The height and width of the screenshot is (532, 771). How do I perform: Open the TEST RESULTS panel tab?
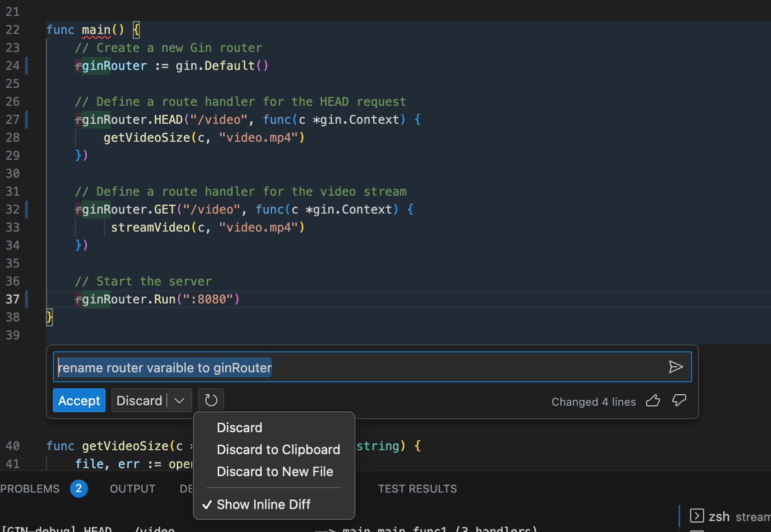(x=417, y=489)
